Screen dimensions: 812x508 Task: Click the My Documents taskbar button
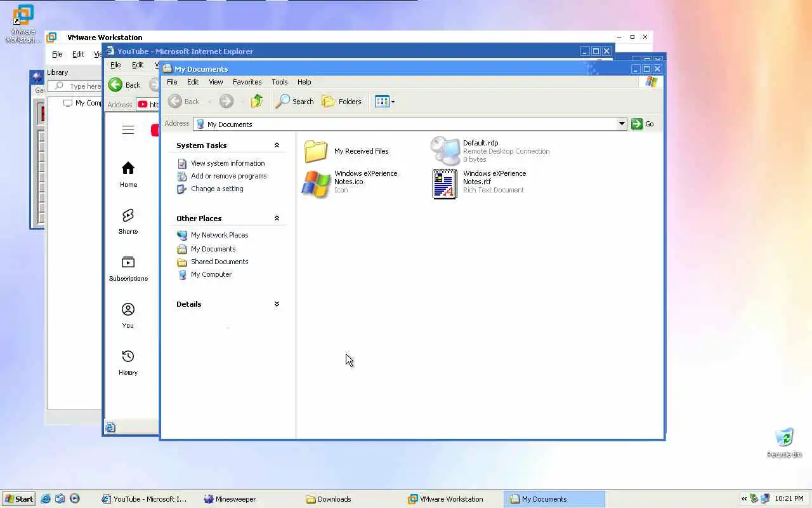(x=555, y=499)
